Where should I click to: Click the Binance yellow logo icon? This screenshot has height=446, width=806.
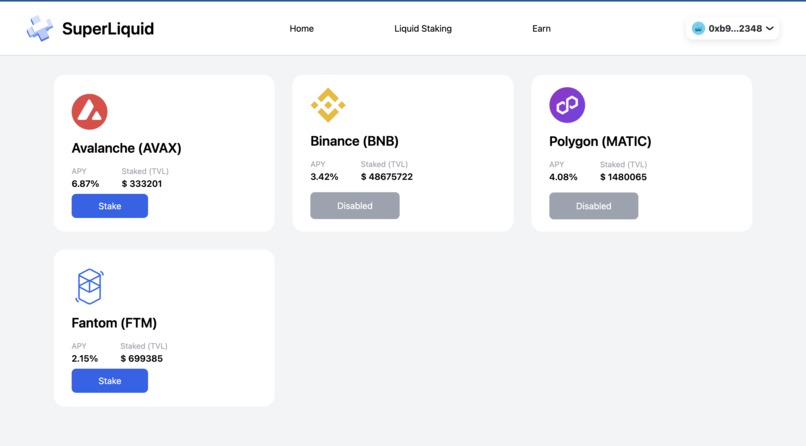point(328,105)
